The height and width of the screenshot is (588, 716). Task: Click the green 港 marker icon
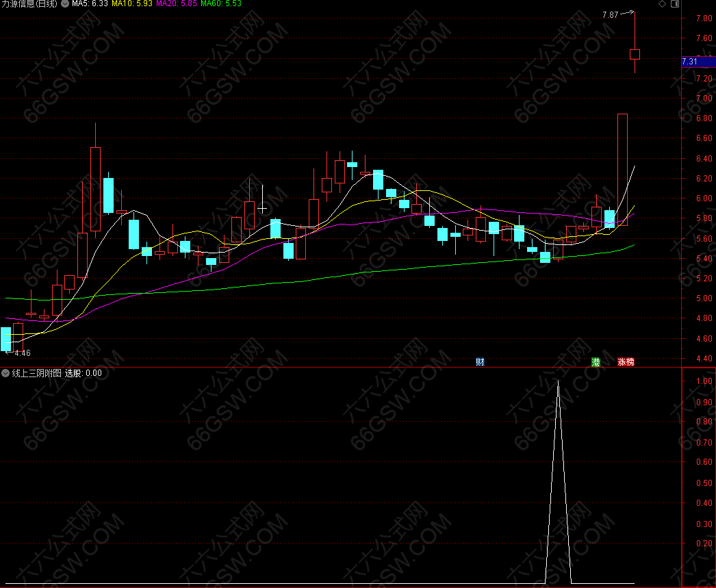pos(596,362)
